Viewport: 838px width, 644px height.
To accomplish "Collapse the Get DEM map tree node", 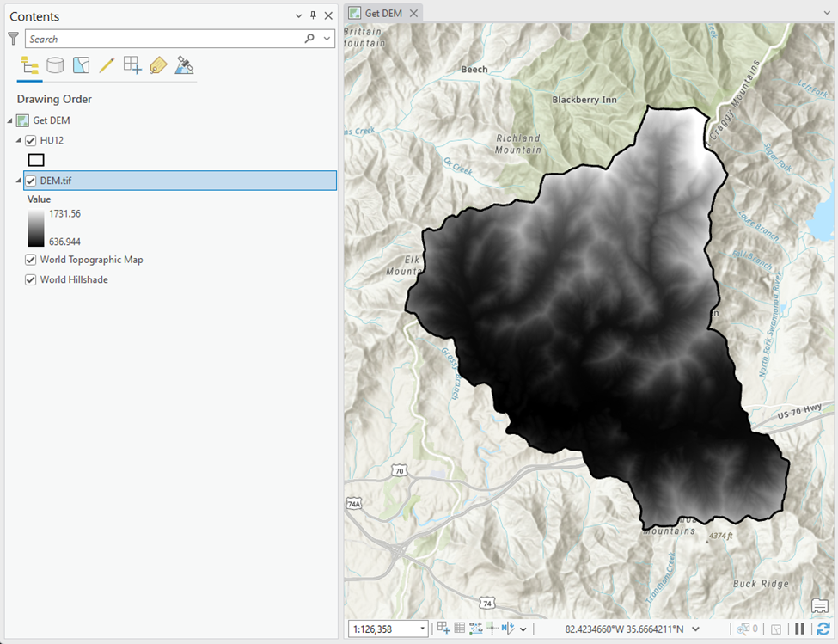I will click(x=10, y=120).
